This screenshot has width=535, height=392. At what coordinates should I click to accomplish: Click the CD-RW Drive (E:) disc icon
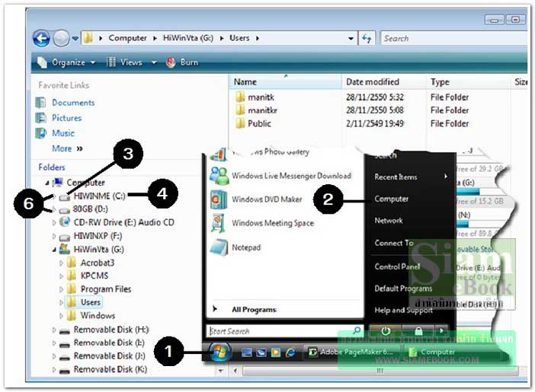64,222
